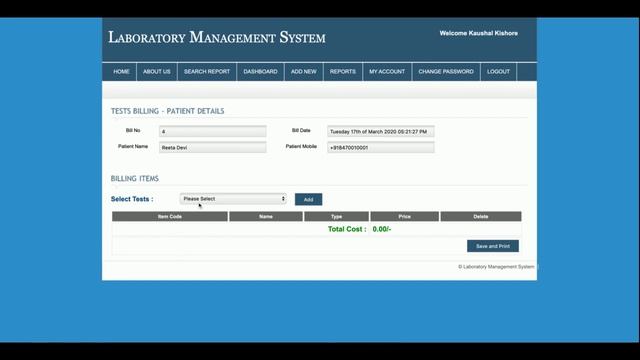This screenshot has width=640, height=360.
Task: Click the Name column header
Action: pyautogui.click(x=266, y=216)
